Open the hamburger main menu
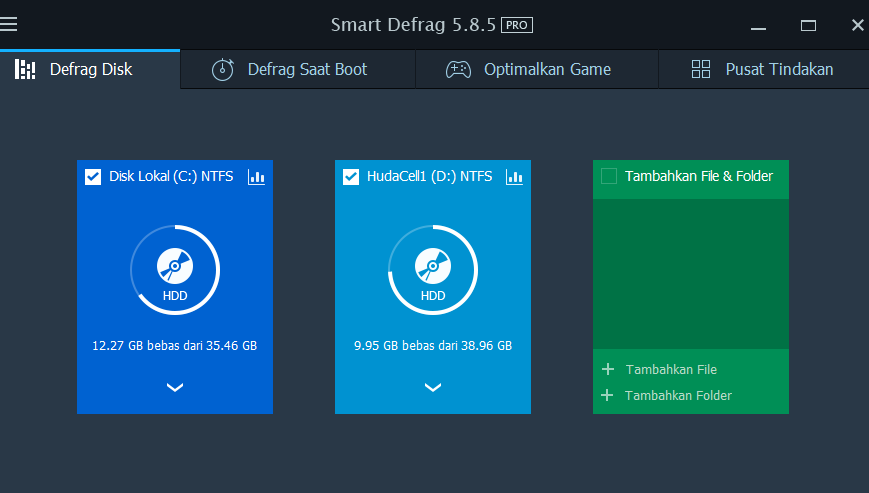The width and height of the screenshot is (869, 493). point(8,24)
